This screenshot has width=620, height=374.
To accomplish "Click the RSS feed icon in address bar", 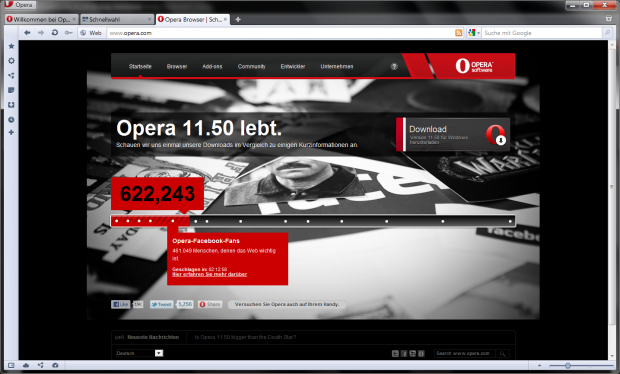I will (x=458, y=33).
